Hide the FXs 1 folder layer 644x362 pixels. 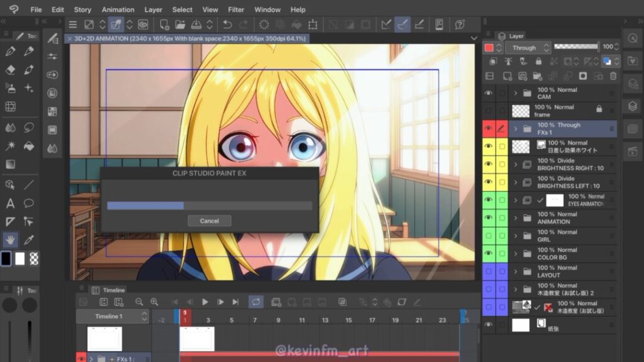(x=488, y=128)
